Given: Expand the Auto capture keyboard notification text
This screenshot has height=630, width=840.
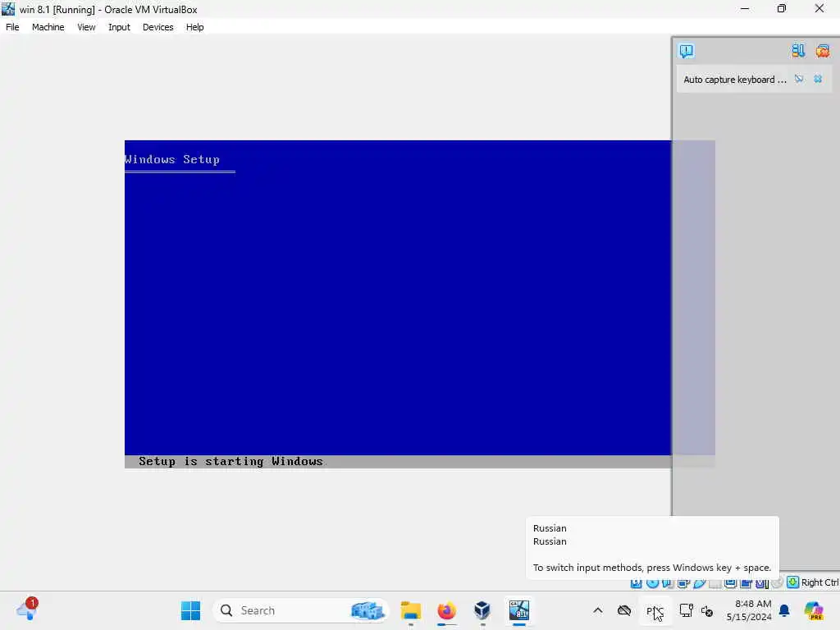Looking at the screenshot, I should tap(735, 80).
